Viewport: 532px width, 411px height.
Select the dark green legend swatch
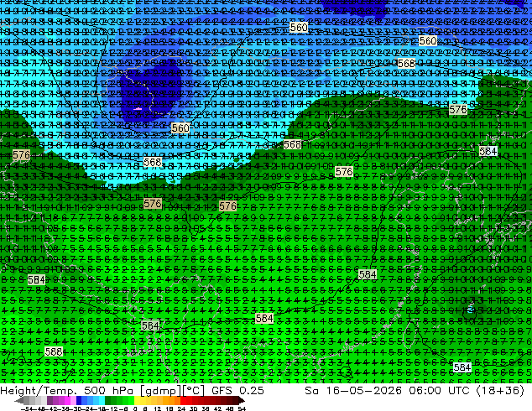[107, 400]
